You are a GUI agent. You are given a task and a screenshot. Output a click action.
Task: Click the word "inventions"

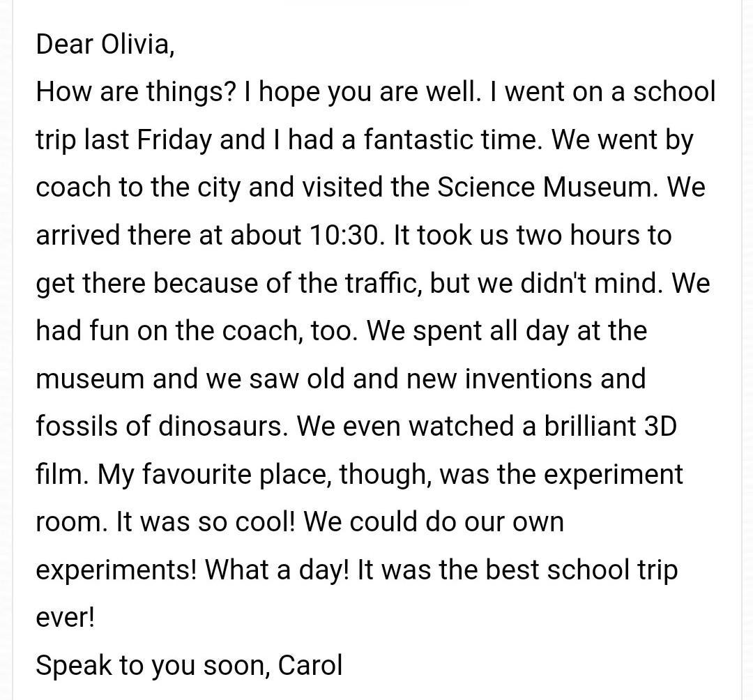[x=519, y=379]
